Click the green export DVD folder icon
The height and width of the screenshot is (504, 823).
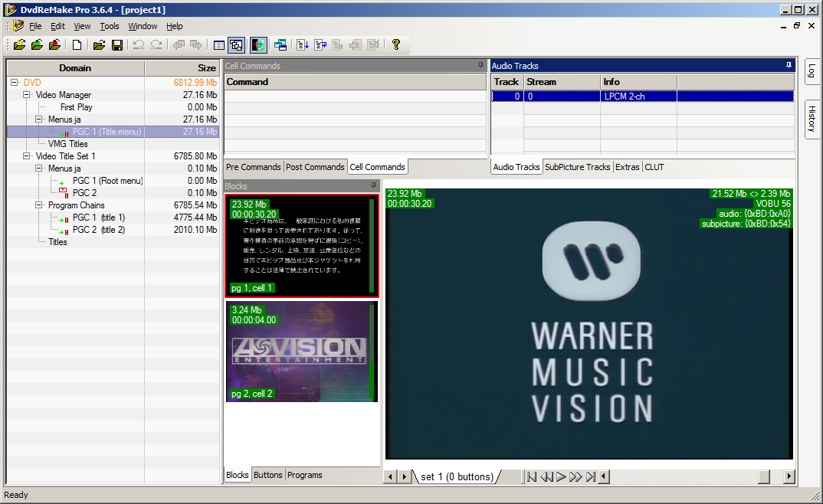37,45
